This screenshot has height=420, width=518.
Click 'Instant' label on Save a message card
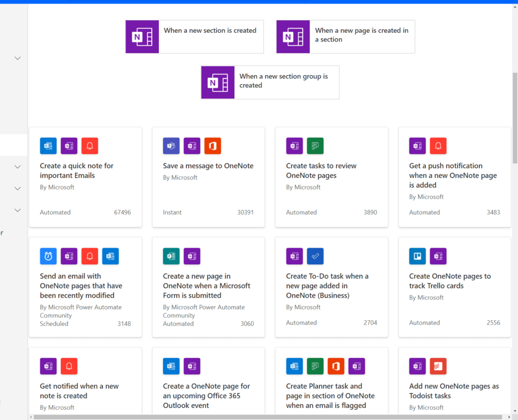(172, 212)
